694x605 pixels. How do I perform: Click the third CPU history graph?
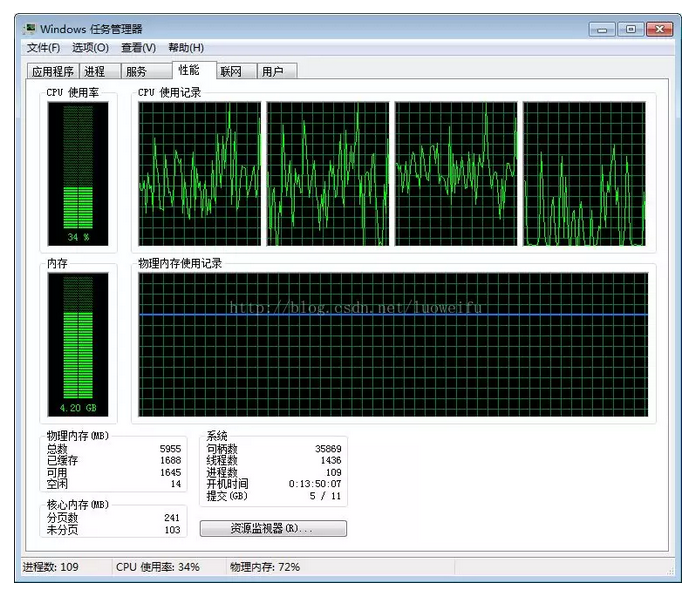coord(456,173)
